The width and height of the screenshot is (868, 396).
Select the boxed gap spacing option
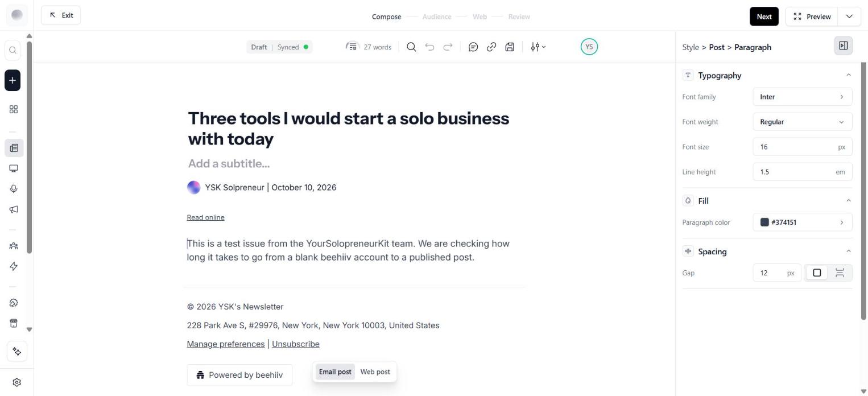point(817,273)
